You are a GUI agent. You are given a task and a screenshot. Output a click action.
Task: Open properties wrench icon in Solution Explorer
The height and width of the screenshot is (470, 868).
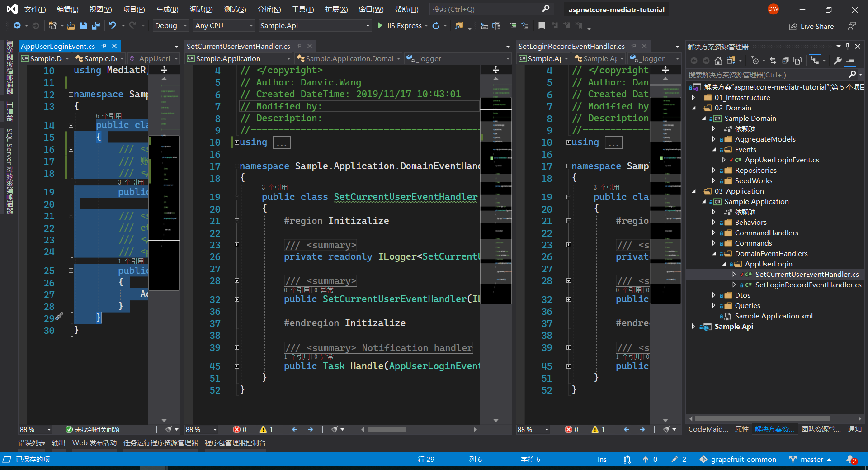click(837, 61)
